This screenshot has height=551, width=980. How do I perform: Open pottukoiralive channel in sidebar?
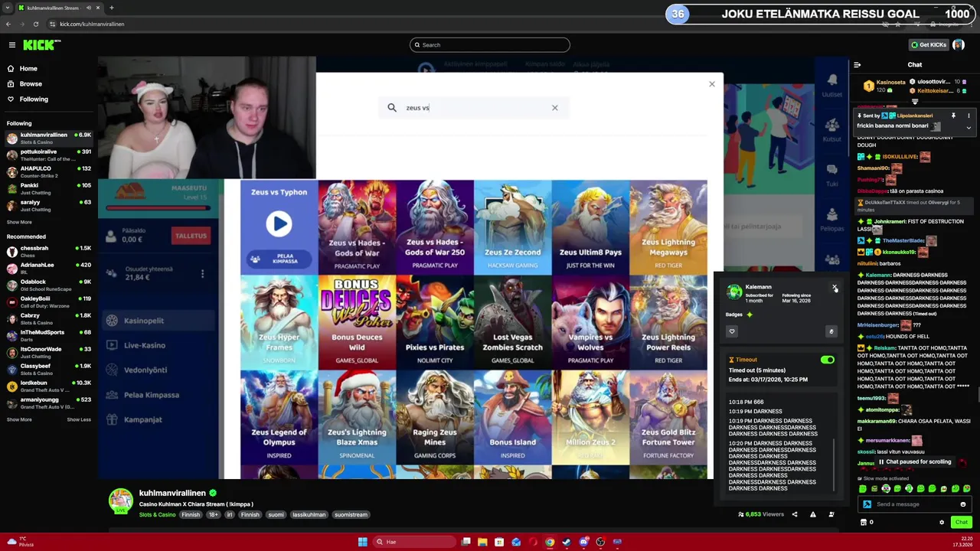pyautogui.click(x=49, y=155)
